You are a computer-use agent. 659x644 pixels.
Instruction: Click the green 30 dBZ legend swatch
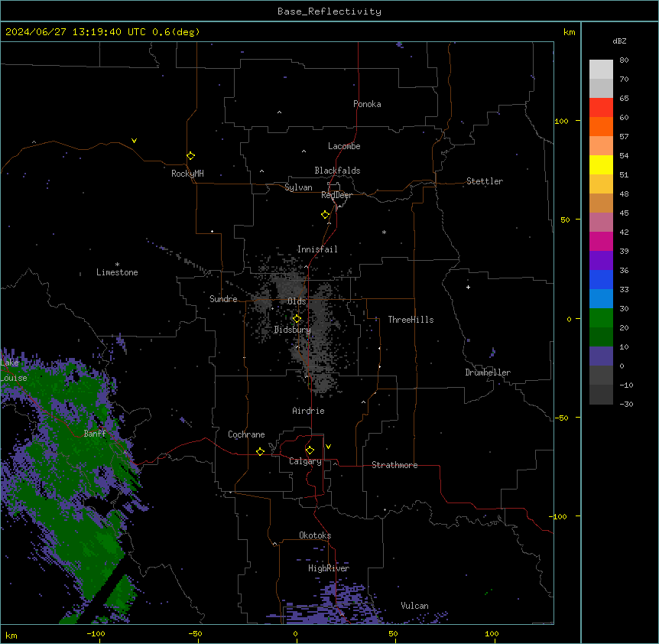601,318
